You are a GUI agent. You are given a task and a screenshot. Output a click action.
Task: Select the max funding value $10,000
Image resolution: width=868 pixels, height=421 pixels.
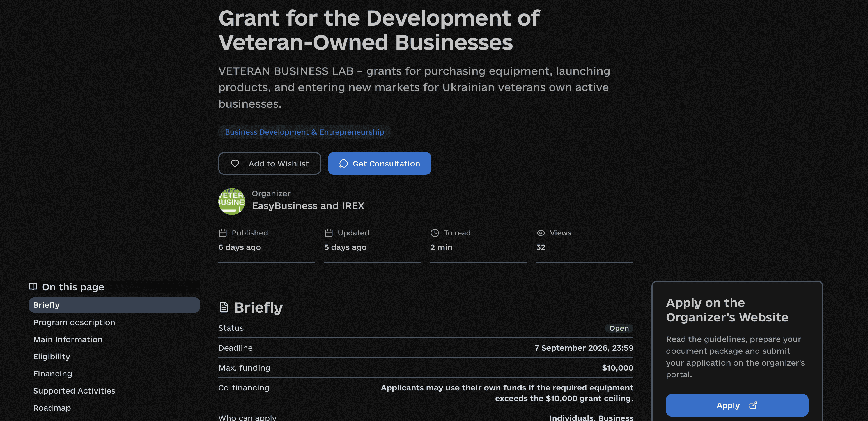pos(618,368)
